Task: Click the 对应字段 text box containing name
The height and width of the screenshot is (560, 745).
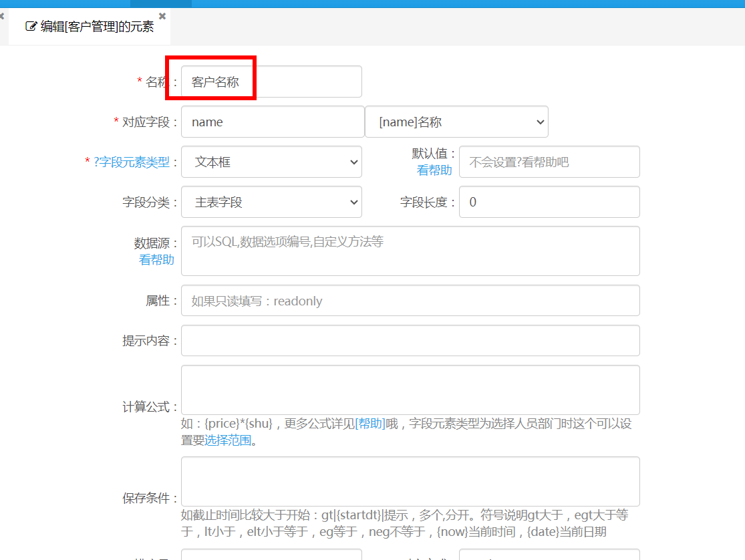Action: click(273, 122)
